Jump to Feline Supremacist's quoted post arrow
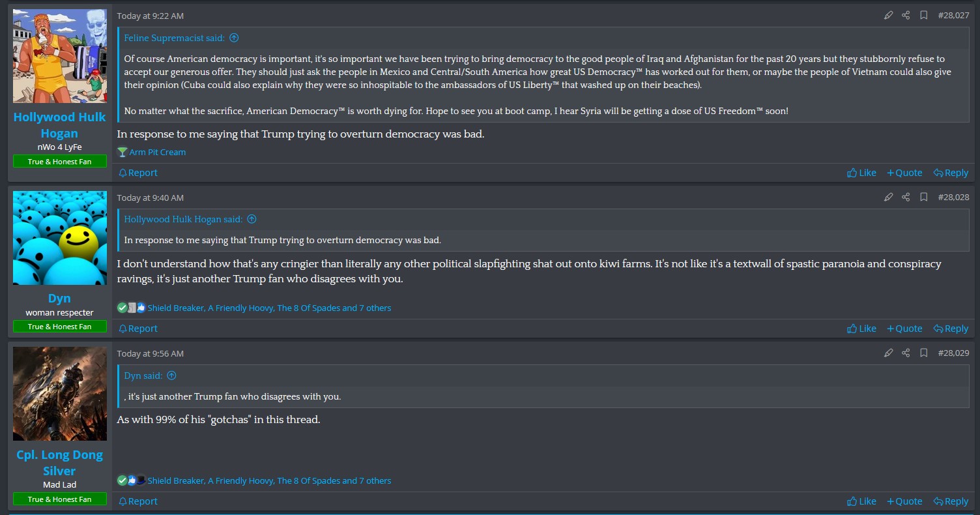Viewport: 980px width, 515px height. coord(234,38)
